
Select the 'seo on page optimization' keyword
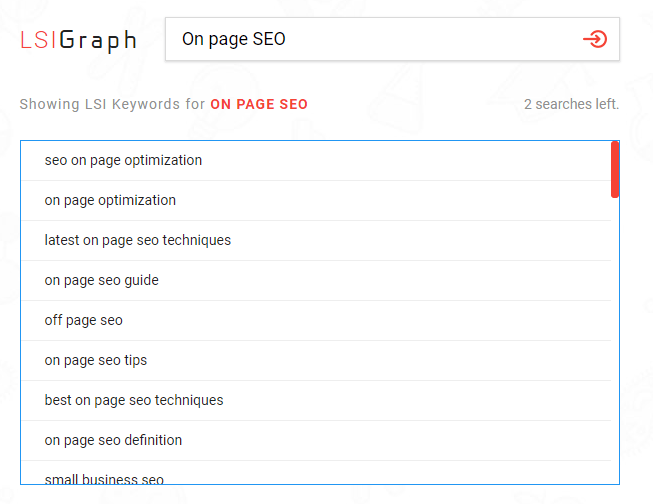click(316, 161)
